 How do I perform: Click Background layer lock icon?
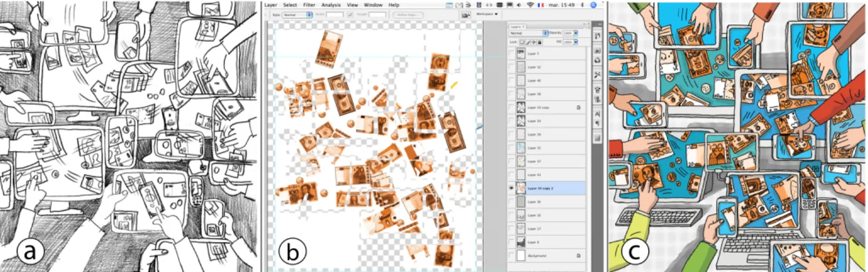point(578,256)
